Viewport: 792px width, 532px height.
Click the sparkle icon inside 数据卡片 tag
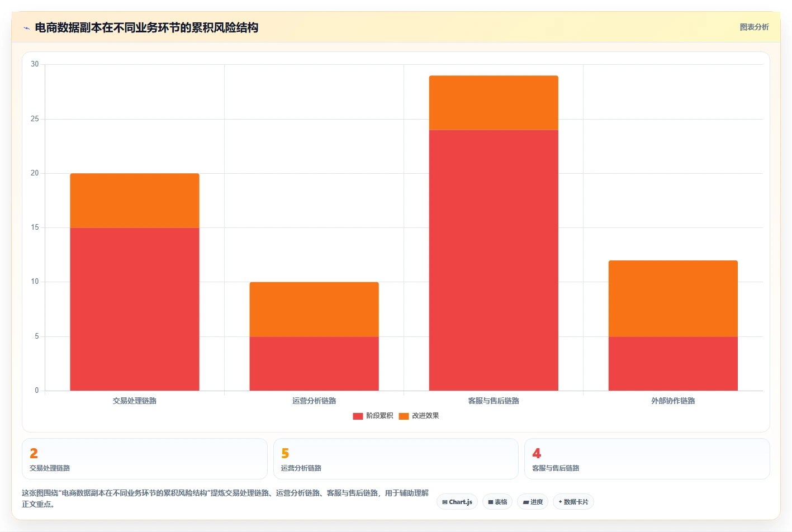click(x=560, y=502)
